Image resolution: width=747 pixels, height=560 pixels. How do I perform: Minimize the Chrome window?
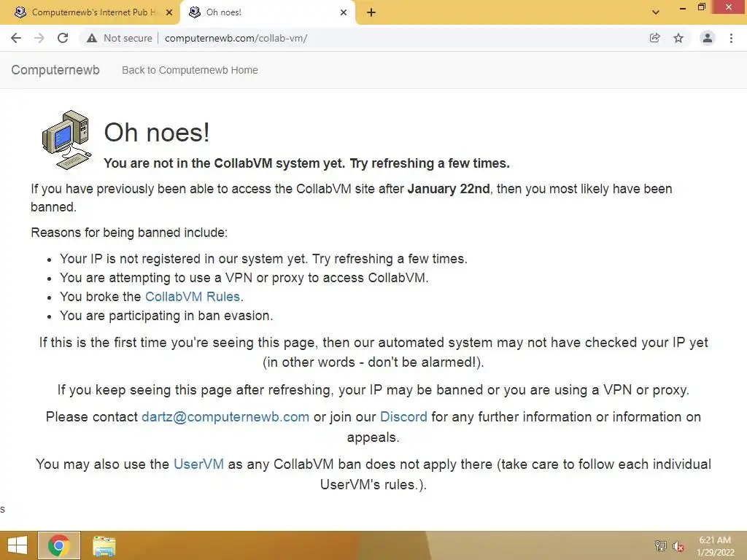[x=683, y=7]
